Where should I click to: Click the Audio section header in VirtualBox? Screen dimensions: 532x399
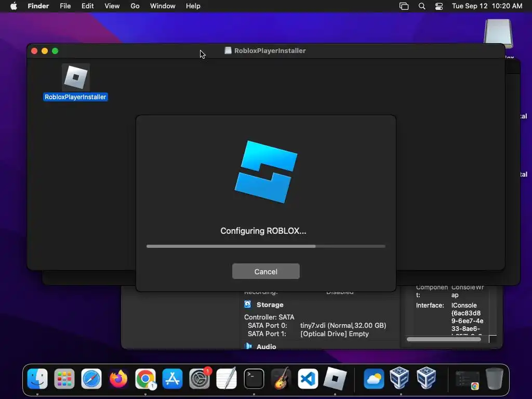(266, 346)
